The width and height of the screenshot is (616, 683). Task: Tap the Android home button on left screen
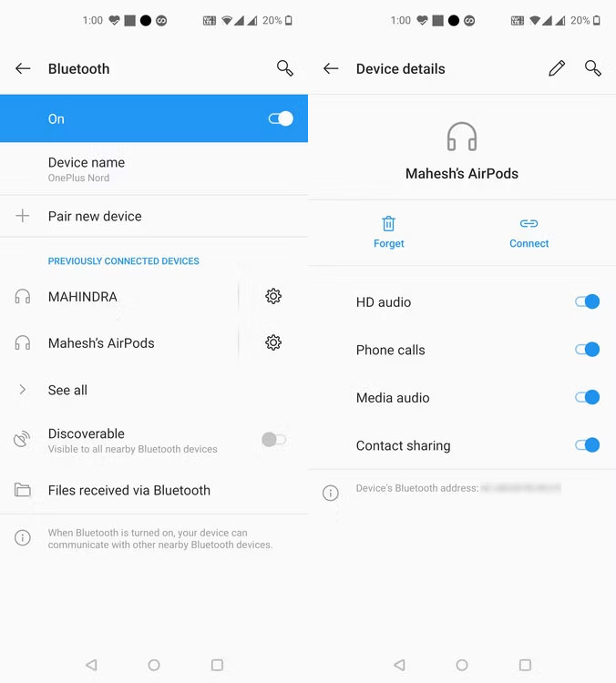coord(154,665)
